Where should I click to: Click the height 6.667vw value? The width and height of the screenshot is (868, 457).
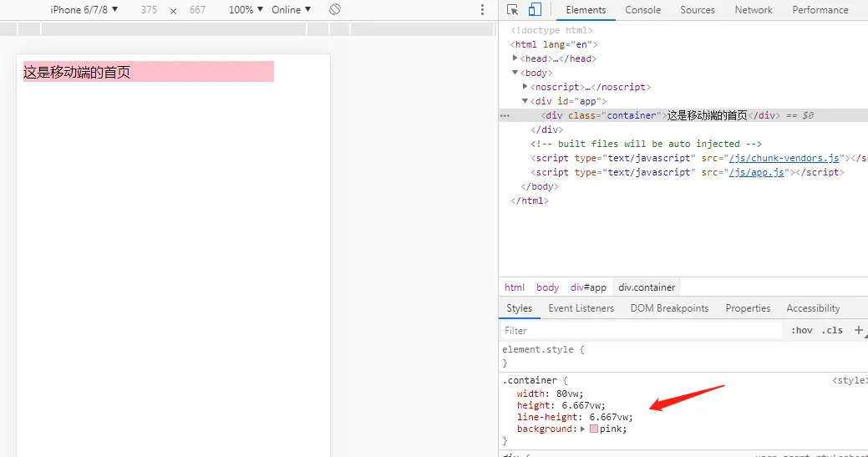tap(581, 405)
